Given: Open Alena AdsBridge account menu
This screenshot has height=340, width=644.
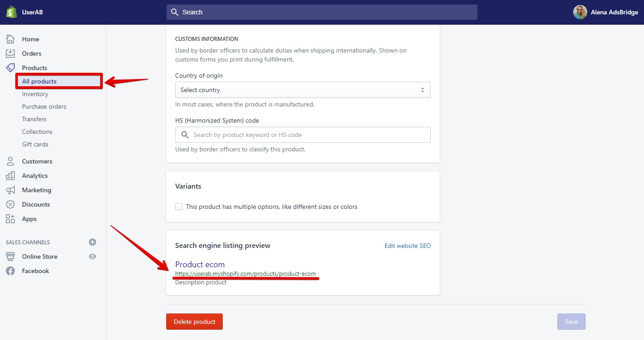Looking at the screenshot, I should click(x=605, y=12).
